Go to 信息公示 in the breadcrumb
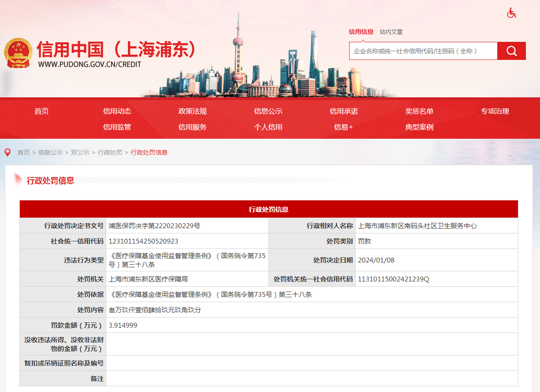The width and height of the screenshot is (540, 392). (x=50, y=152)
